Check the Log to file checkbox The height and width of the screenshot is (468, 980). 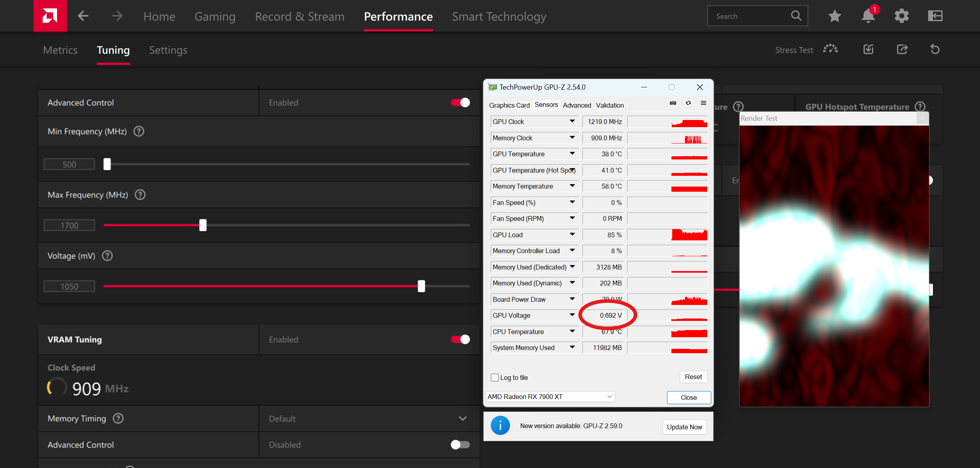tap(495, 378)
